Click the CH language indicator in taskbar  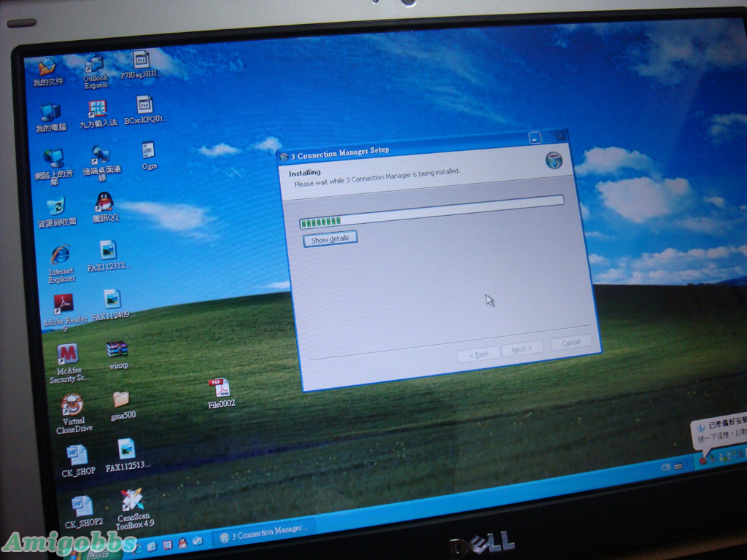(666, 467)
